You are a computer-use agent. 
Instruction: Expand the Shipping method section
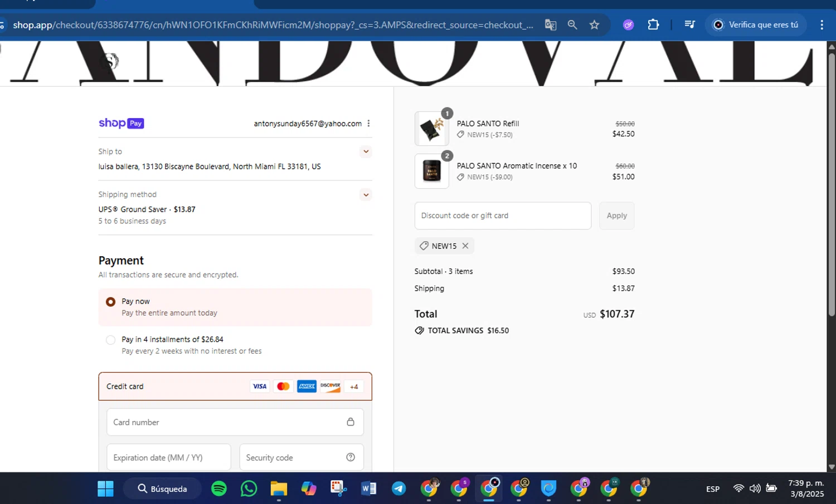pos(366,194)
